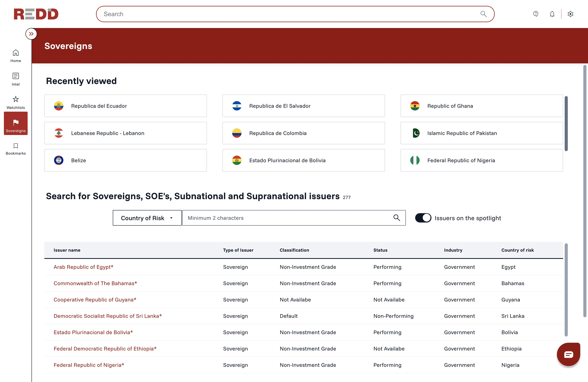Image resolution: width=588 pixels, height=382 pixels.
Task: Open Democratic Socialist Republic of Sri Lanka
Action: pyautogui.click(x=108, y=316)
